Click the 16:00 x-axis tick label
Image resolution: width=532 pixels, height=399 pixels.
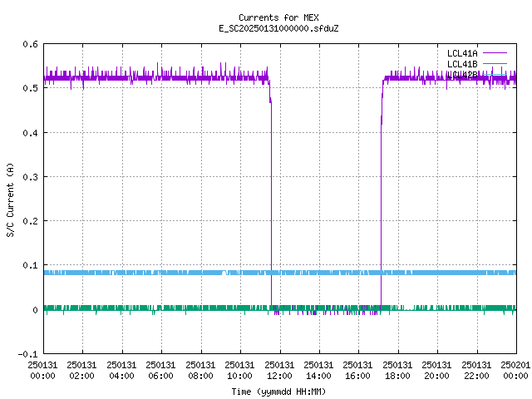[x=357, y=376]
